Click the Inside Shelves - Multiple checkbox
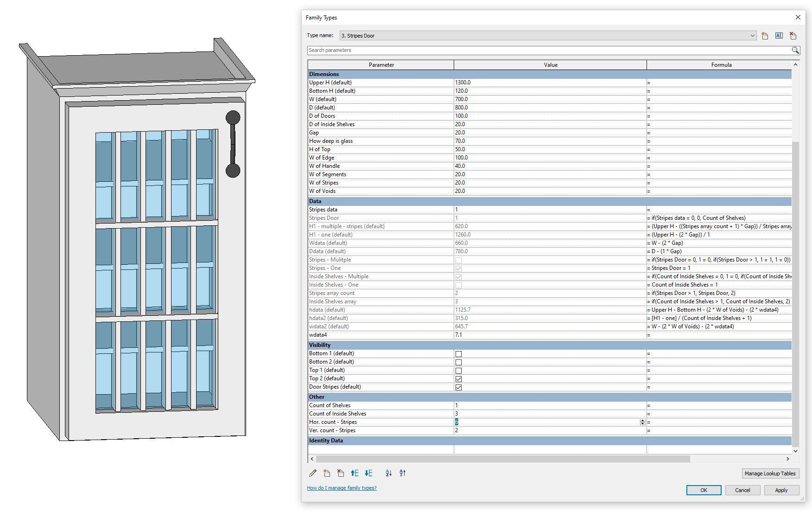 [x=458, y=277]
